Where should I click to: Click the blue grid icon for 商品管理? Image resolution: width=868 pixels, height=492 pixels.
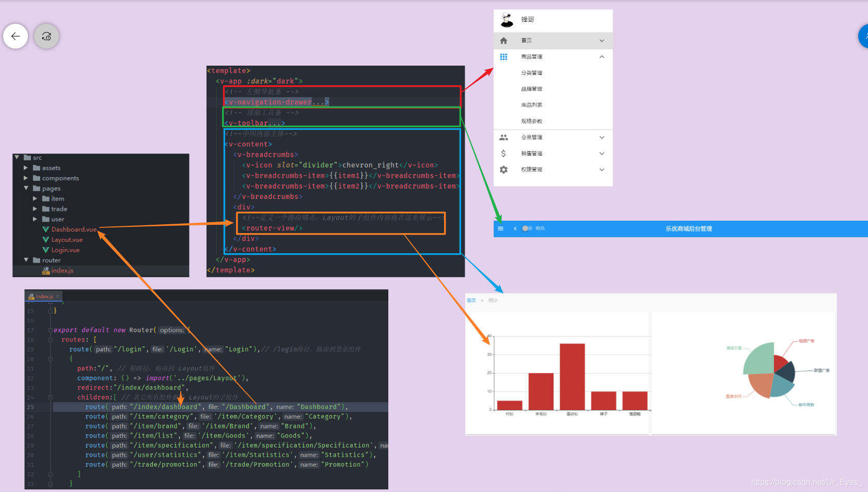pos(503,57)
